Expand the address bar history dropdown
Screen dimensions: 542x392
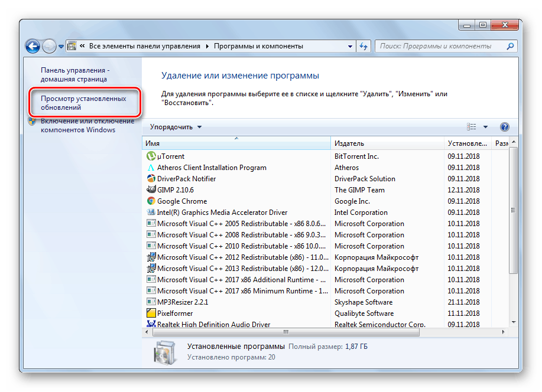coord(350,46)
